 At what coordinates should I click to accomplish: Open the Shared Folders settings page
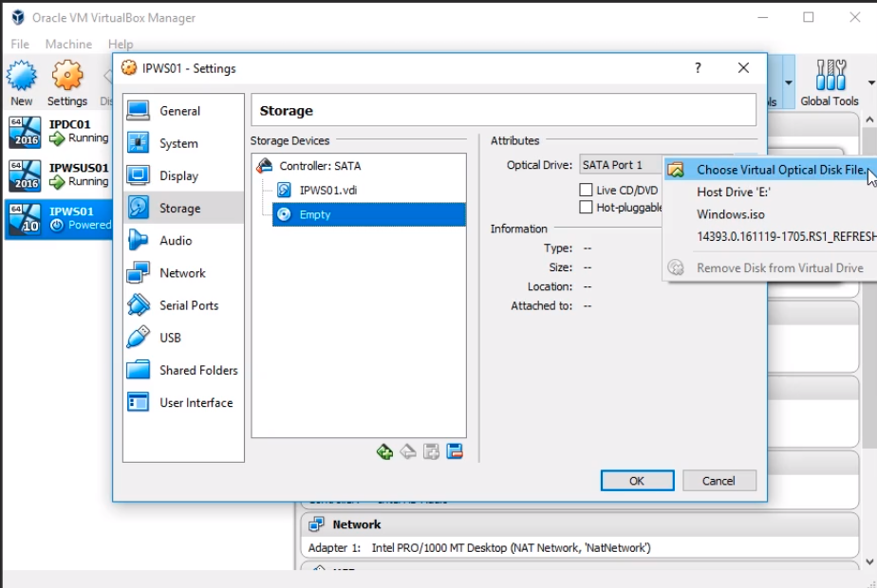[x=197, y=370]
